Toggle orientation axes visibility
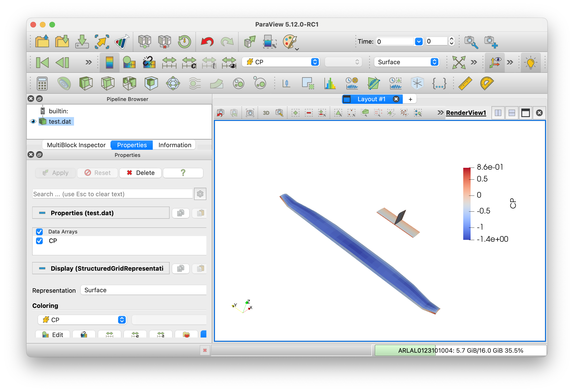Image resolution: width=574 pixels, height=392 pixels. (495, 62)
